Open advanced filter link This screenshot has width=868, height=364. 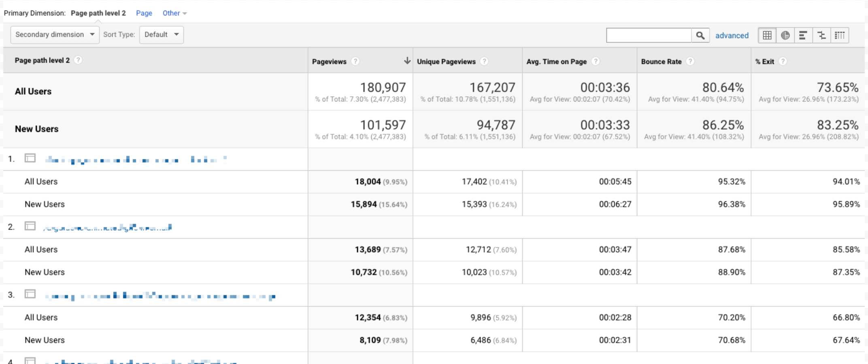(732, 36)
